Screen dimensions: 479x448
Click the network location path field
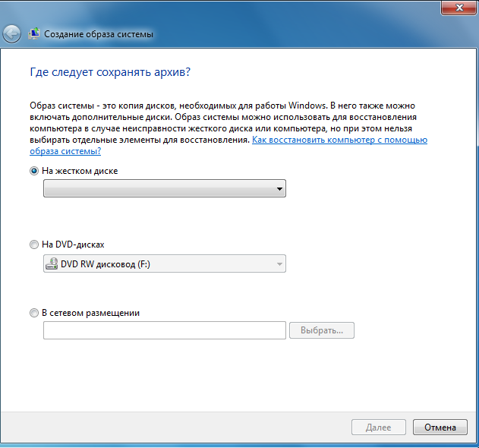pos(165,330)
